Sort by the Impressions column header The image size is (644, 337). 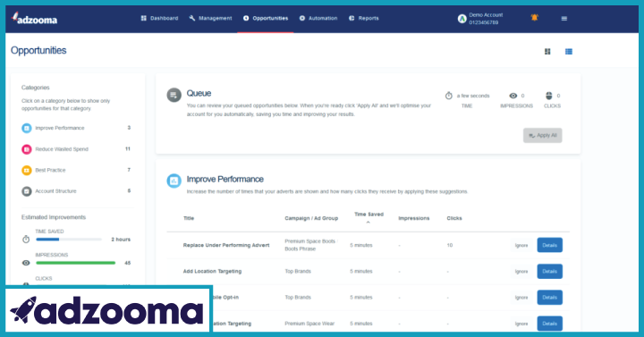coord(413,218)
